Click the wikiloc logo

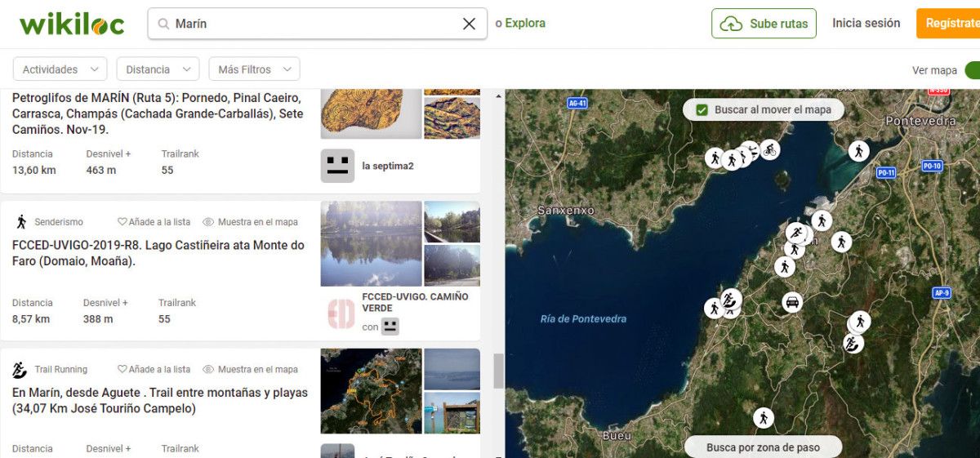72,24
